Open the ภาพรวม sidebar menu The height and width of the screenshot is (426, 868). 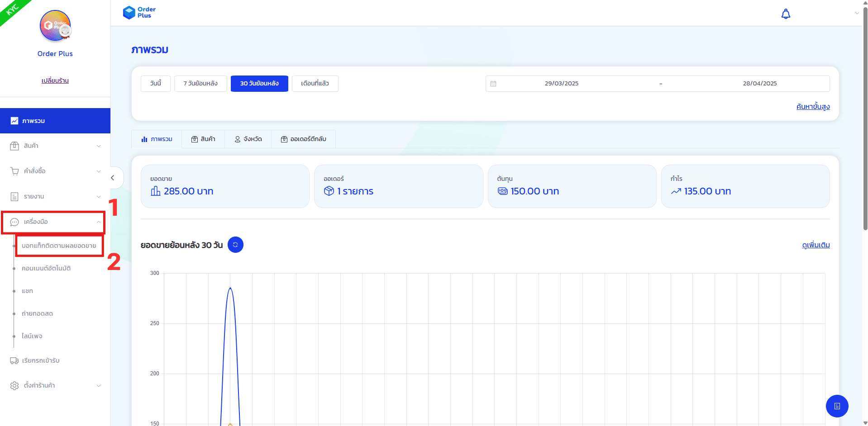click(x=55, y=121)
